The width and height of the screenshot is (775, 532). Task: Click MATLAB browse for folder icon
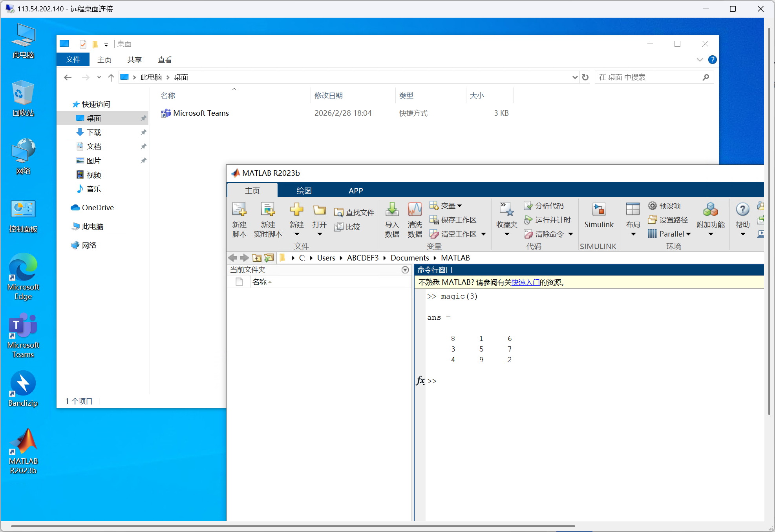[269, 258]
